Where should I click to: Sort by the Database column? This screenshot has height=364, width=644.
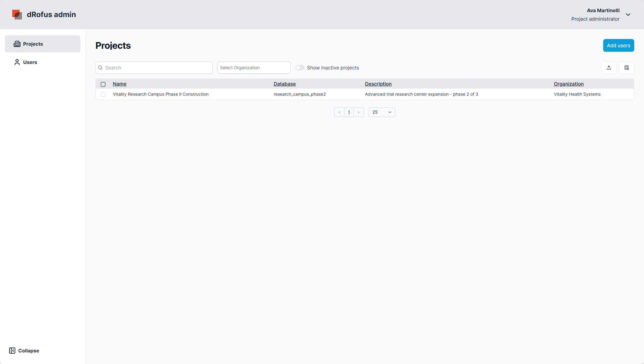pos(284,84)
